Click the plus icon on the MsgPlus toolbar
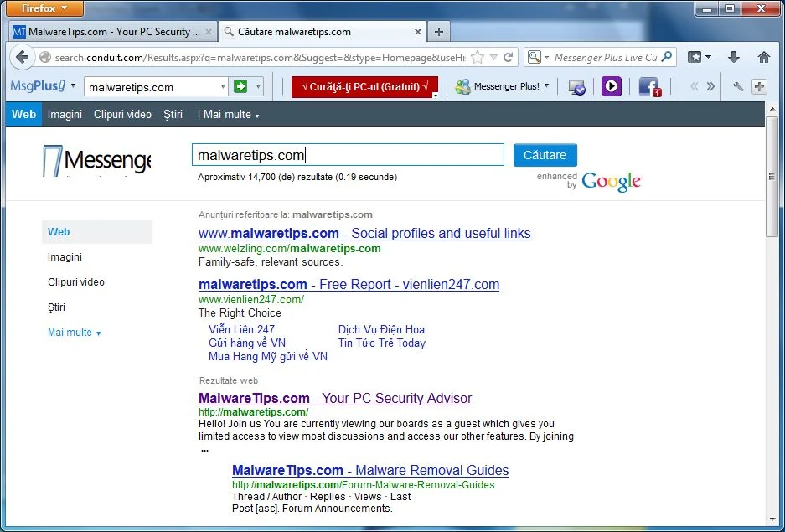The image size is (785, 532). (759, 86)
